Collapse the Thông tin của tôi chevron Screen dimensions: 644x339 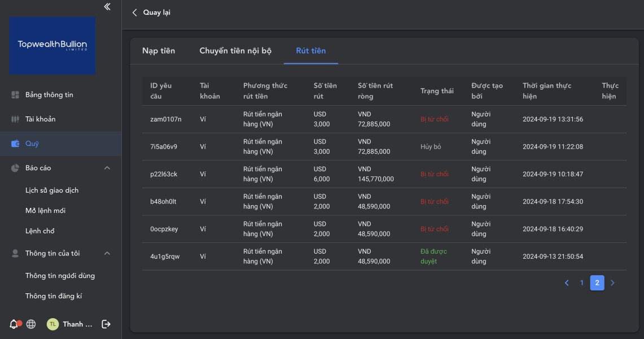click(x=107, y=253)
